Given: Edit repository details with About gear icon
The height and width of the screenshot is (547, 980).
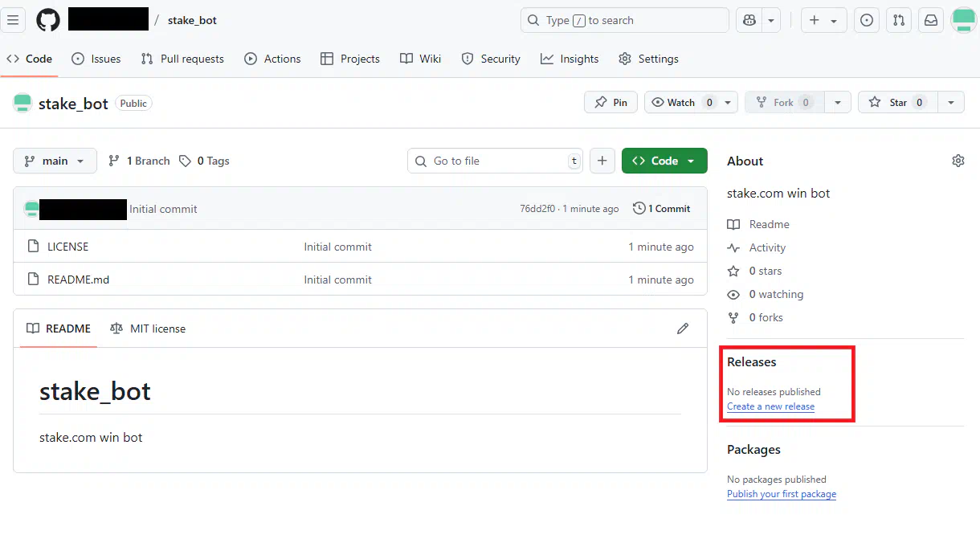Looking at the screenshot, I should click(958, 161).
